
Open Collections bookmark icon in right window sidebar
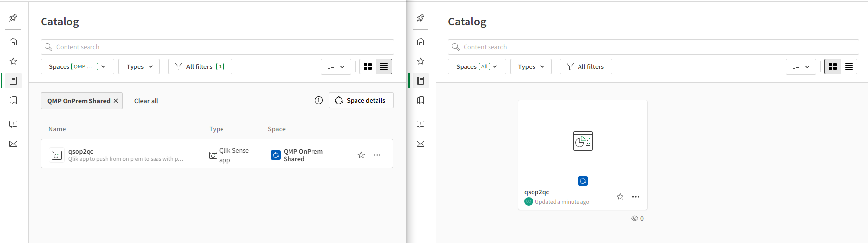(x=421, y=100)
